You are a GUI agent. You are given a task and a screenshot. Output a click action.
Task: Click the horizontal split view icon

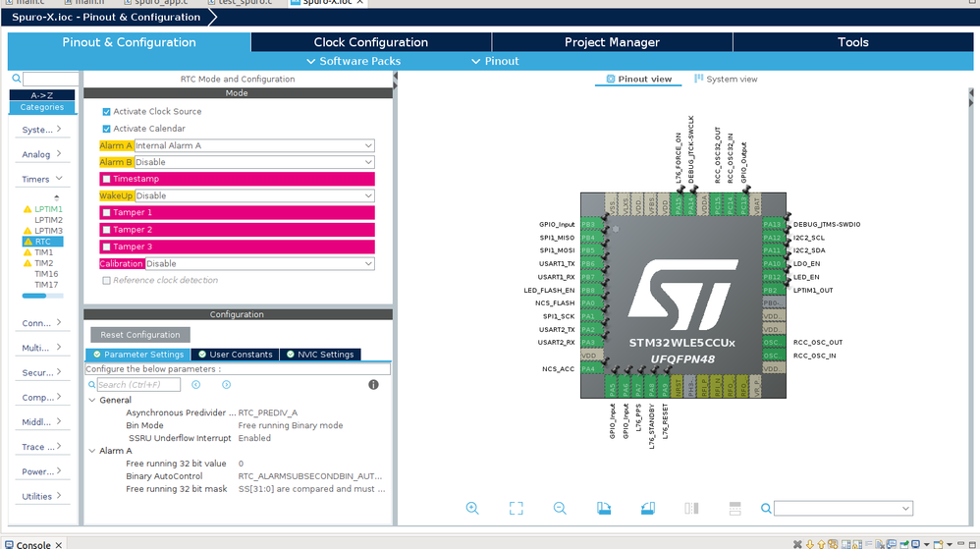click(x=735, y=509)
